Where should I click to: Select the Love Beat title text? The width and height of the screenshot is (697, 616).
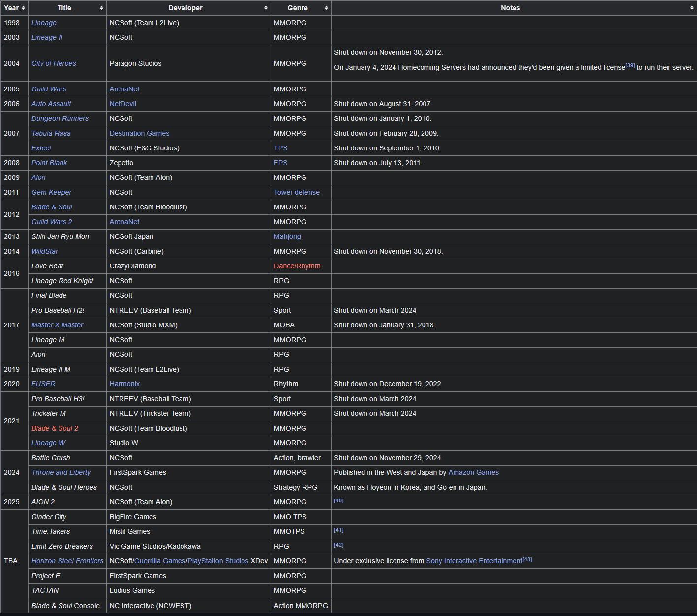click(47, 266)
